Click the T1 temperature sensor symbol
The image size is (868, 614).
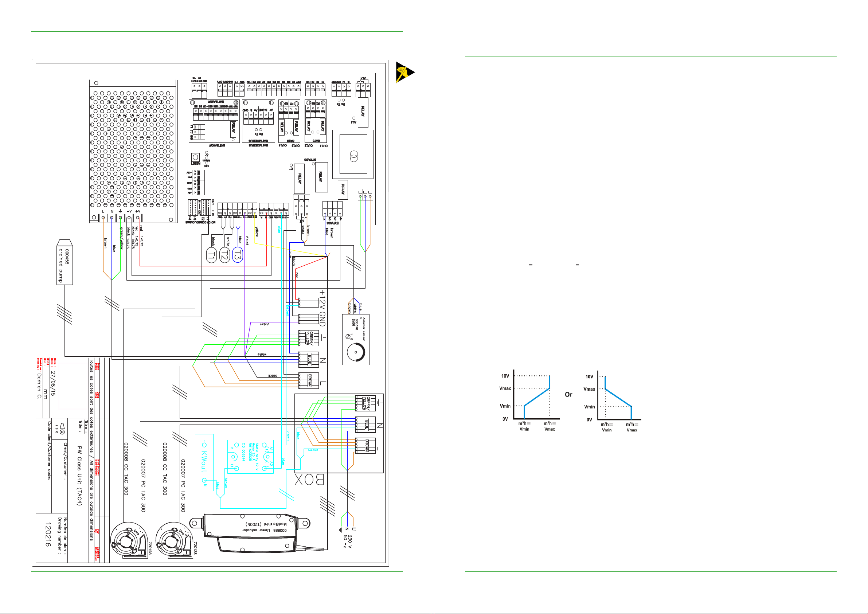point(211,255)
